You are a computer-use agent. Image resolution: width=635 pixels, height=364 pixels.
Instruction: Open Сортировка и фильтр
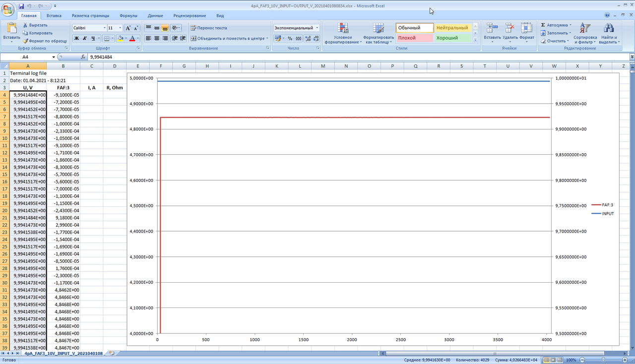coord(585,33)
